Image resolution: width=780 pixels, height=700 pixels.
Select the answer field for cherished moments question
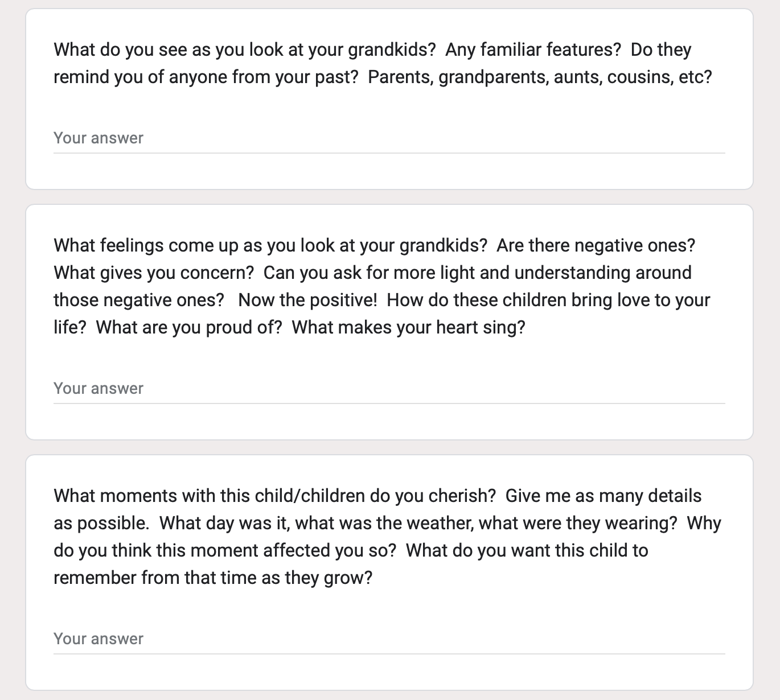(x=389, y=639)
